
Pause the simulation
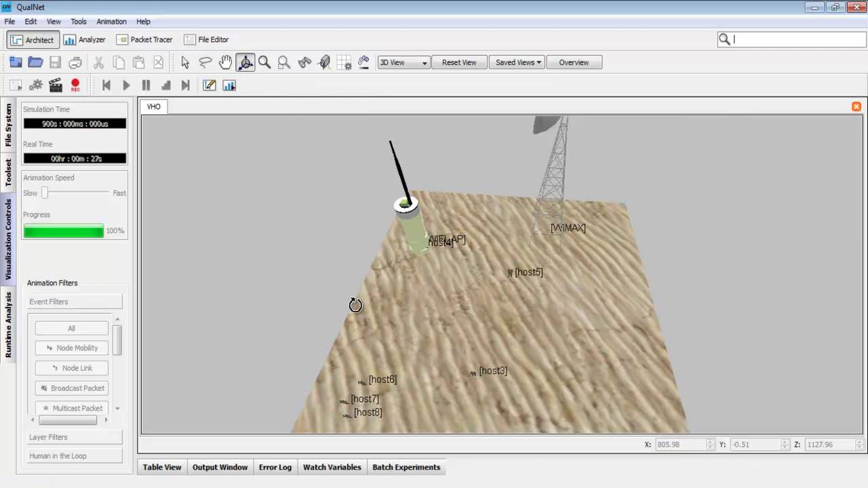coord(146,85)
